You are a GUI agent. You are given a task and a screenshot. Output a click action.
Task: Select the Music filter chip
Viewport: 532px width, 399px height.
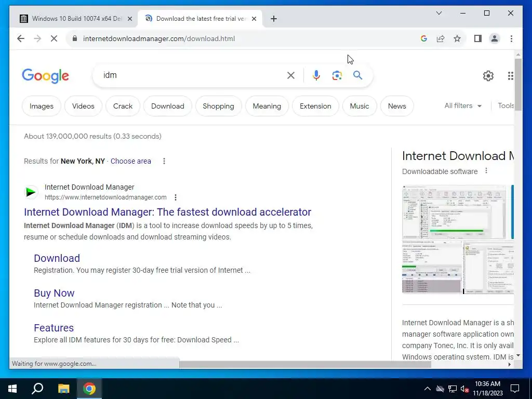point(360,106)
